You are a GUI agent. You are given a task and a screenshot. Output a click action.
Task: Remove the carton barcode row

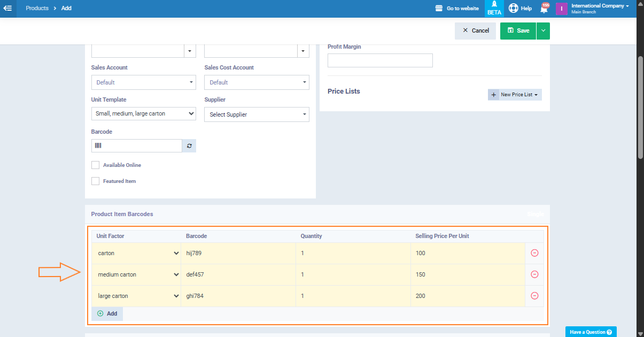point(534,253)
